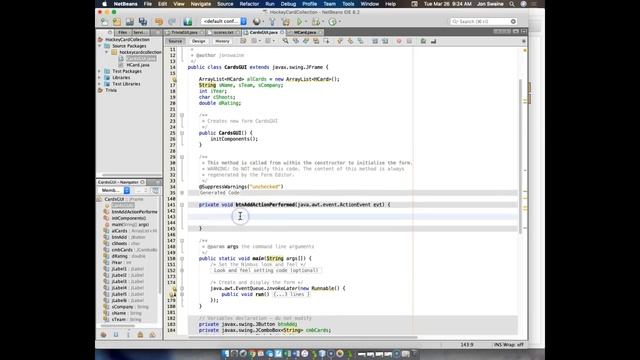Click the Save All toolbar icon
The image size is (640, 360).
click(x=142, y=21)
